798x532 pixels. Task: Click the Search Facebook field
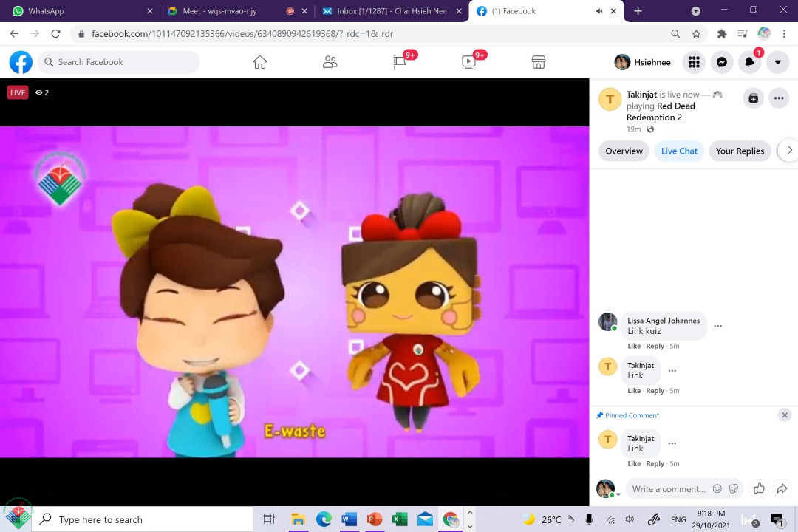coord(119,62)
